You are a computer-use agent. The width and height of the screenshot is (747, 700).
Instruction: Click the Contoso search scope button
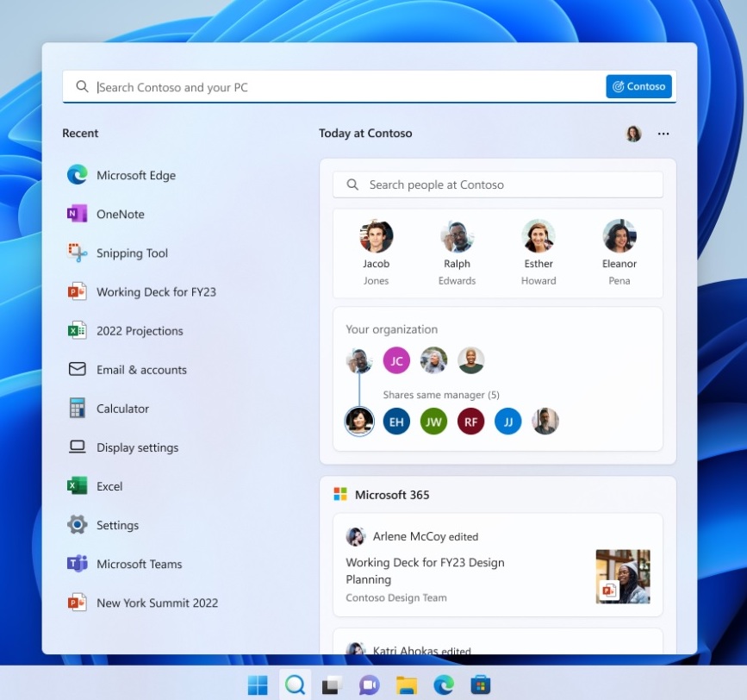638,86
